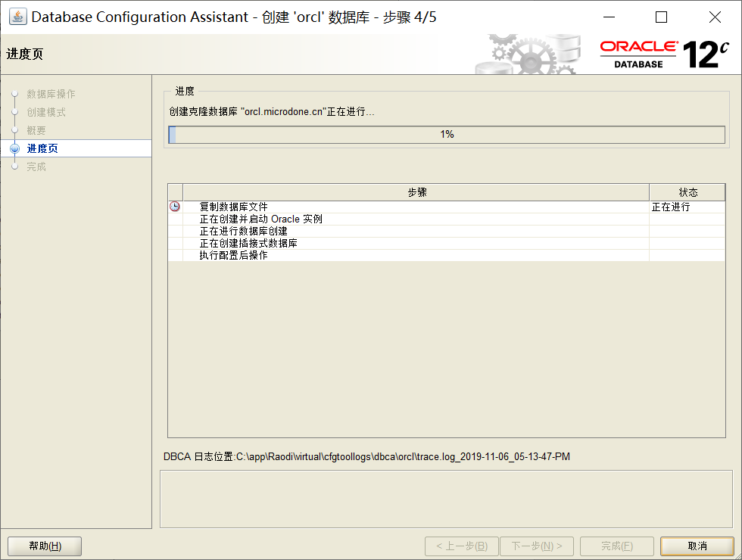Click the empty message box below log path
The width and height of the screenshot is (742, 560).
446,499
